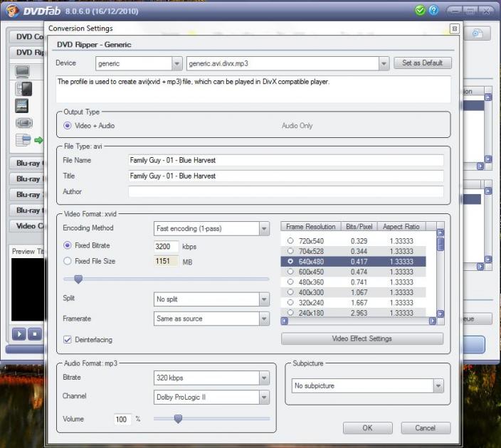Image resolution: width=501 pixels, height=448 pixels.
Task: Click the 1151 MB file size field
Action: point(166,261)
